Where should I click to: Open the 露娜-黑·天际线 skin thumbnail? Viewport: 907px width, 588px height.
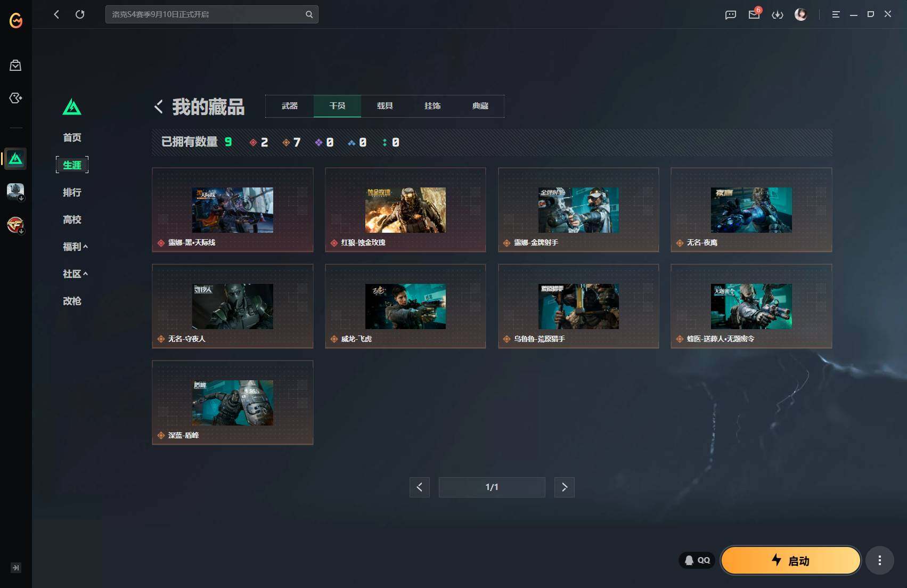(x=233, y=210)
